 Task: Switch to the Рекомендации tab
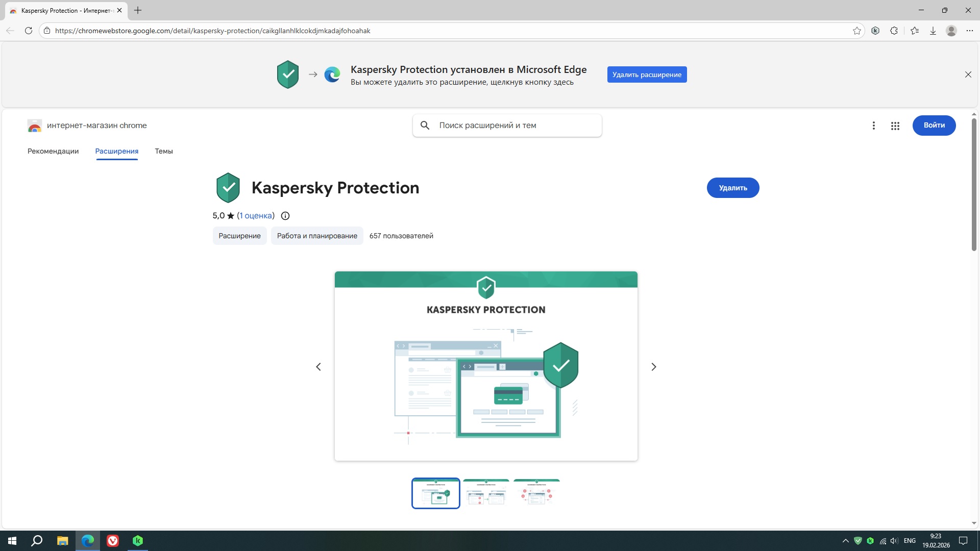(53, 151)
